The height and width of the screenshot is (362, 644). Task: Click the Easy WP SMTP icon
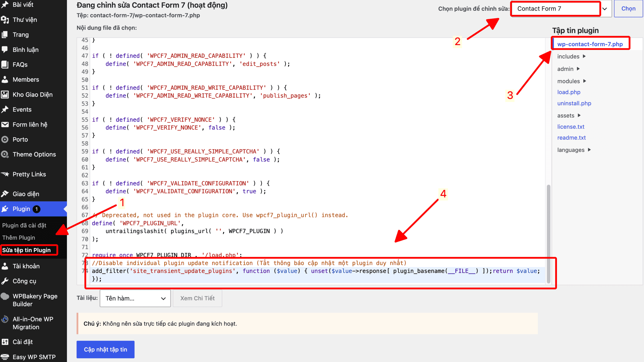tap(5, 357)
